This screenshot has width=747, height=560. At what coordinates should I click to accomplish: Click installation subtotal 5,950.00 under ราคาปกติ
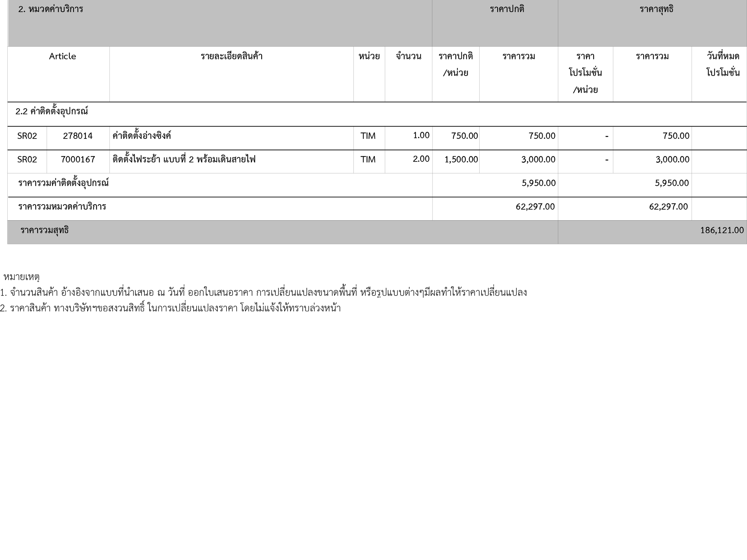click(x=538, y=183)
